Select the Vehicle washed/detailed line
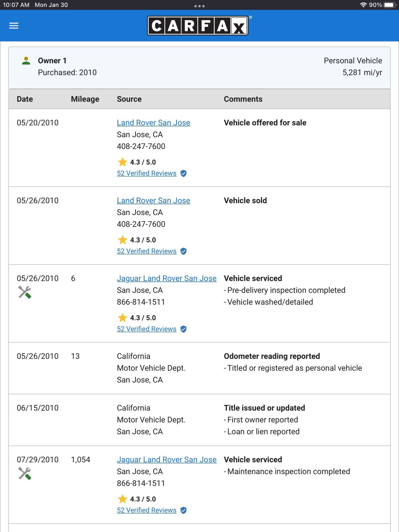The image size is (399, 532). tap(268, 302)
